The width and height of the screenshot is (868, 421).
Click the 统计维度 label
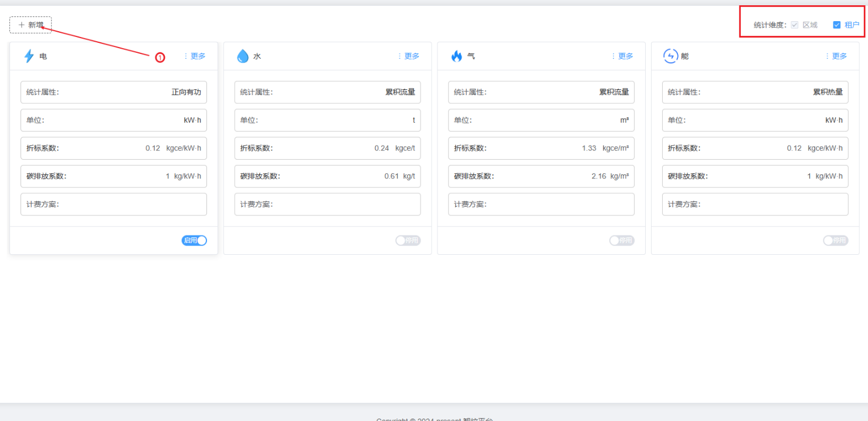click(770, 25)
